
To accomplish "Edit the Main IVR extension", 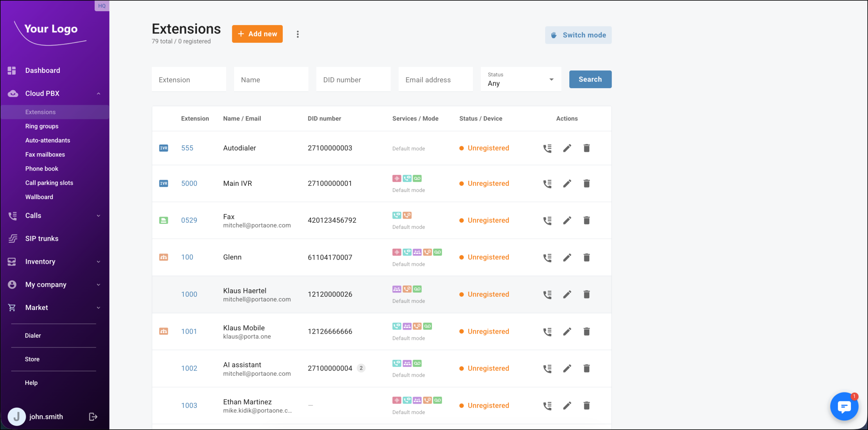I will [x=567, y=183].
